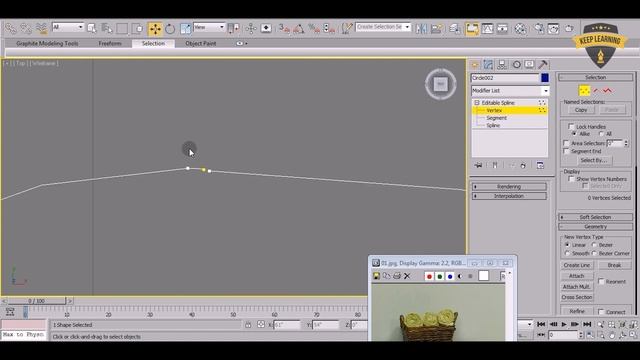This screenshot has height=360, width=640.
Task: Click the Select by Name icon
Action: [x=107, y=28]
